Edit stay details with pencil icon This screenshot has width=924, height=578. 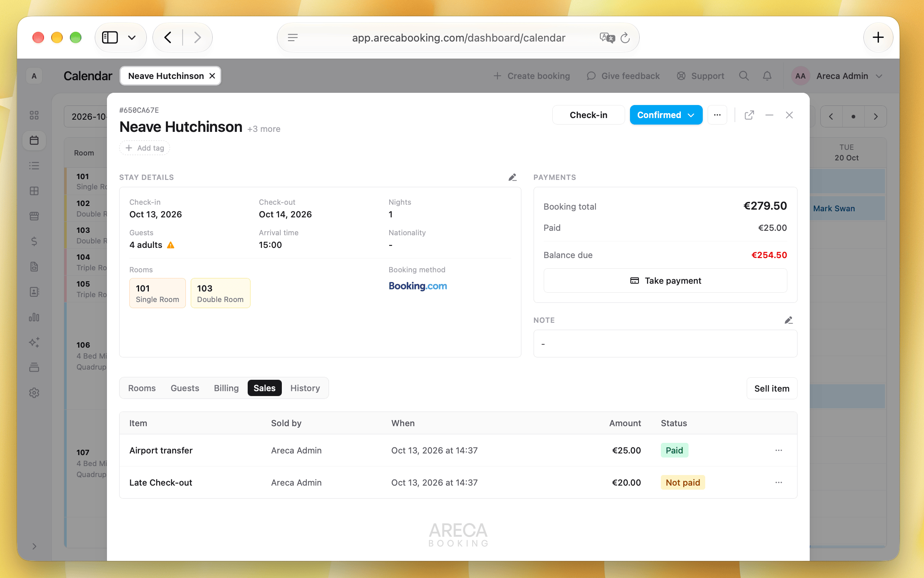512,177
